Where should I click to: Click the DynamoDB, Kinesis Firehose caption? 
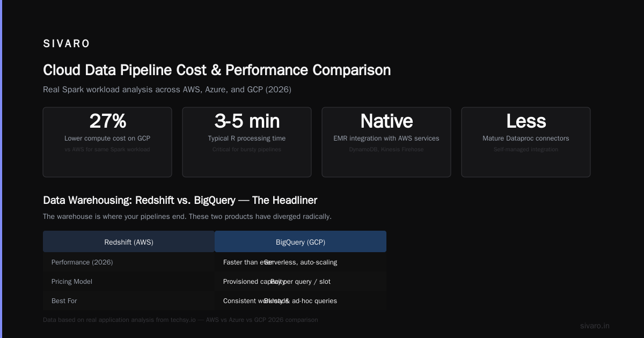(386, 149)
